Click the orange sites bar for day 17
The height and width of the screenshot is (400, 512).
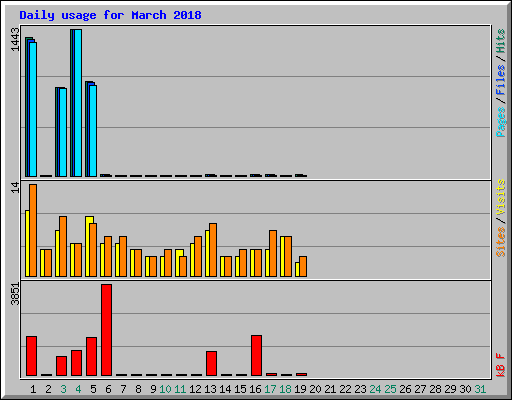(273, 253)
